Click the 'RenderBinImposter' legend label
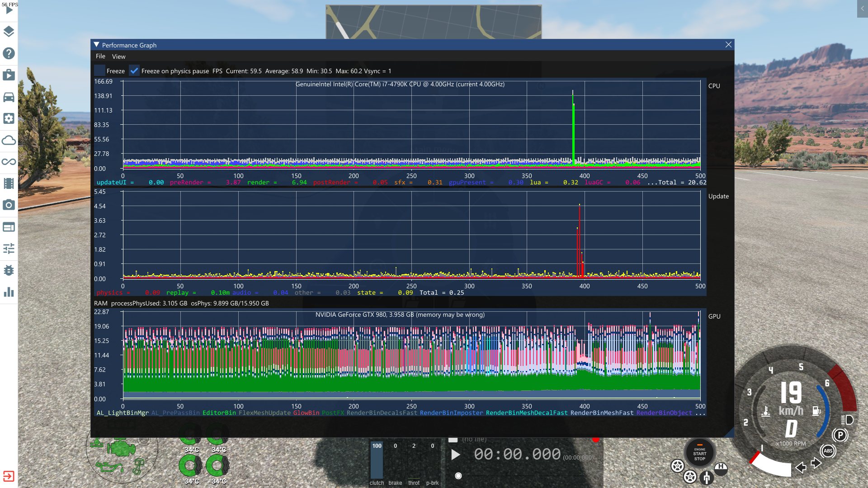Image resolution: width=868 pixels, height=488 pixels. tap(452, 413)
